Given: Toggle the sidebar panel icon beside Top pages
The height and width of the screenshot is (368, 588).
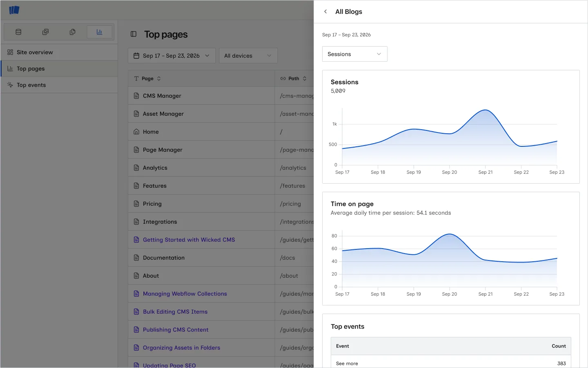Looking at the screenshot, I should pos(134,34).
